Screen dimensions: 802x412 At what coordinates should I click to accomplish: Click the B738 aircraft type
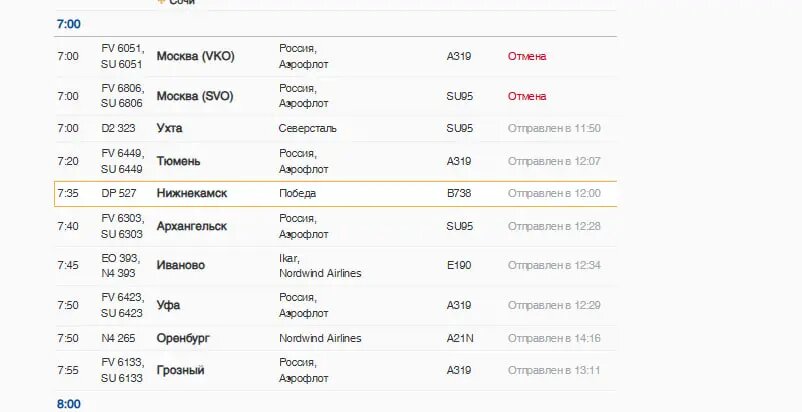[x=459, y=193]
